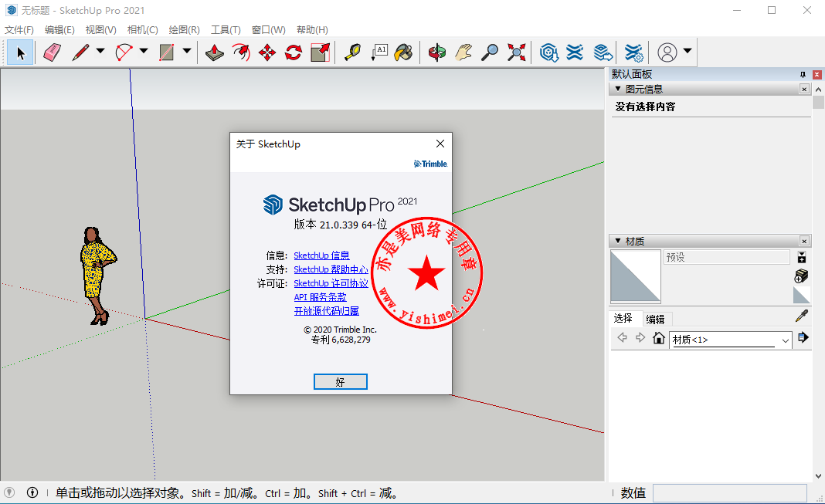This screenshot has height=504, width=825.
Task: Open the API 服务条款 link
Action: [320, 297]
